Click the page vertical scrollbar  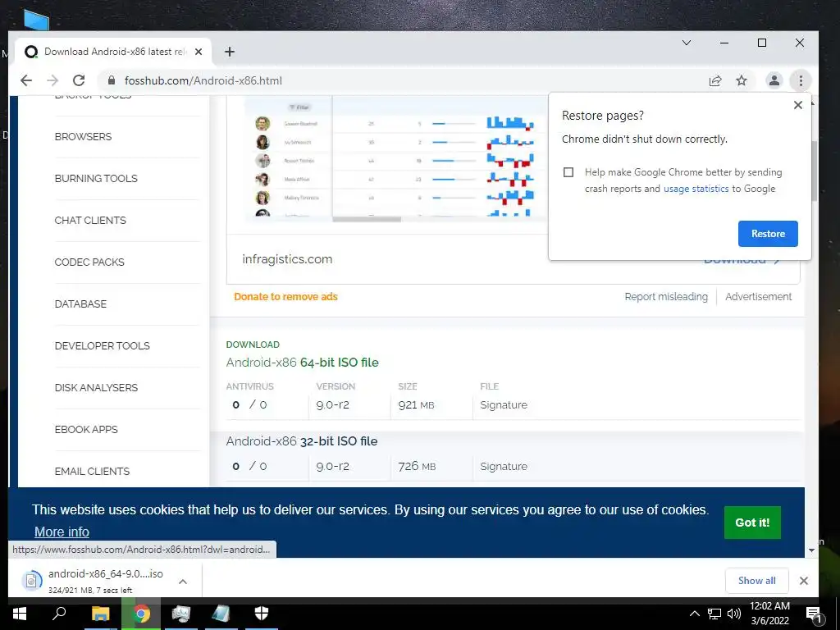point(813,171)
